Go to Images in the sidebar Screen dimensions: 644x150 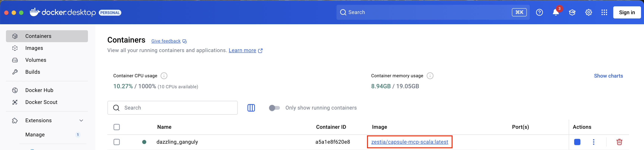coord(34,48)
